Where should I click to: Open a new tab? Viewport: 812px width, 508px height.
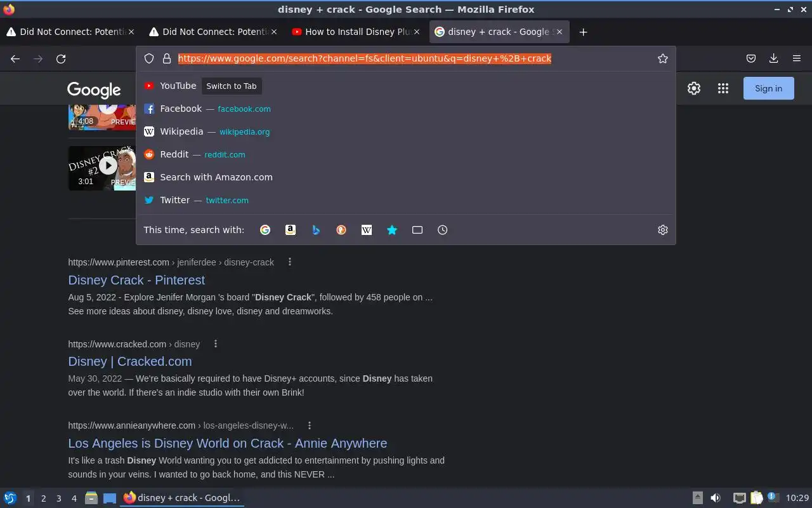[x=583, y=32]
